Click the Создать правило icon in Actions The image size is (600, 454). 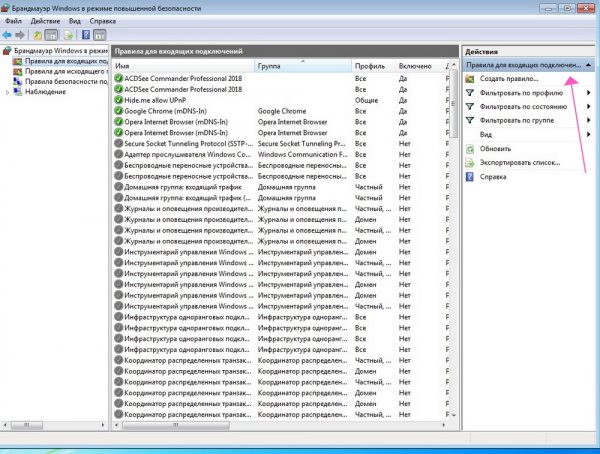pyautogui.click(x=470, y=79)
